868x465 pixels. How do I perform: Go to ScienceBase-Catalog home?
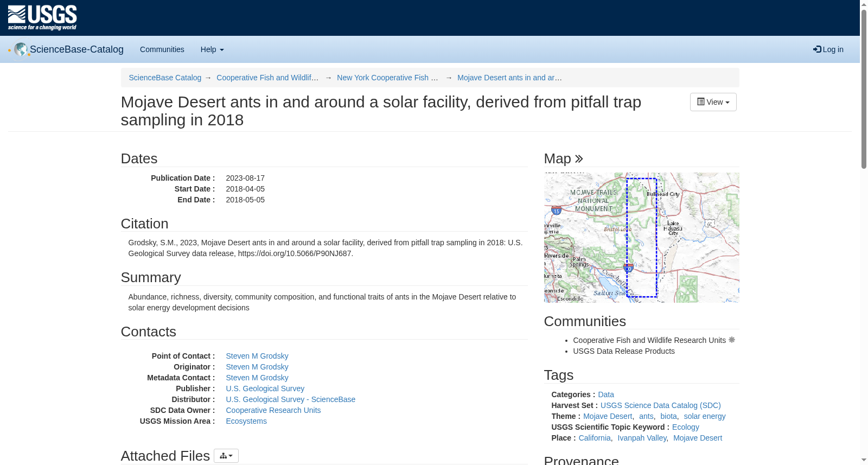pyautogui.click(x=76, y=49)
